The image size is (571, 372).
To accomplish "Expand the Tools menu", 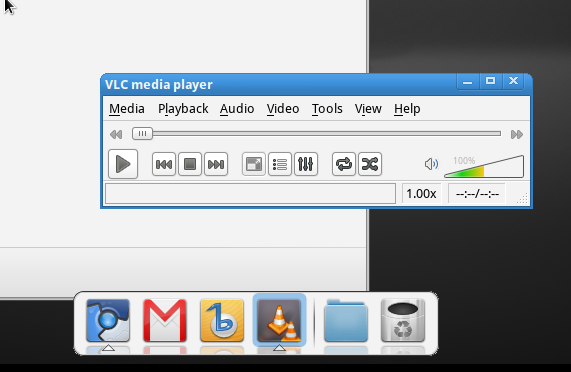I will pyautogui.click(x=327, y=109).
